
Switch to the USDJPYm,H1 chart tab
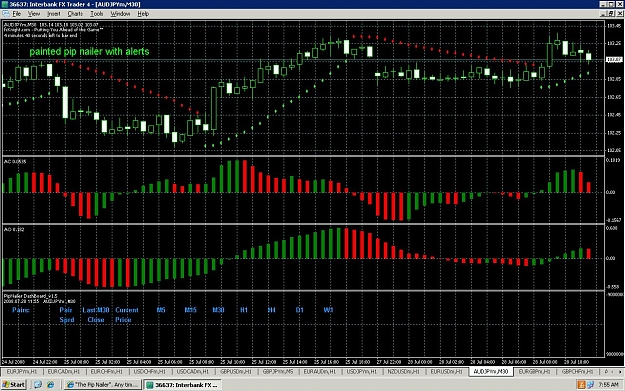362,371
